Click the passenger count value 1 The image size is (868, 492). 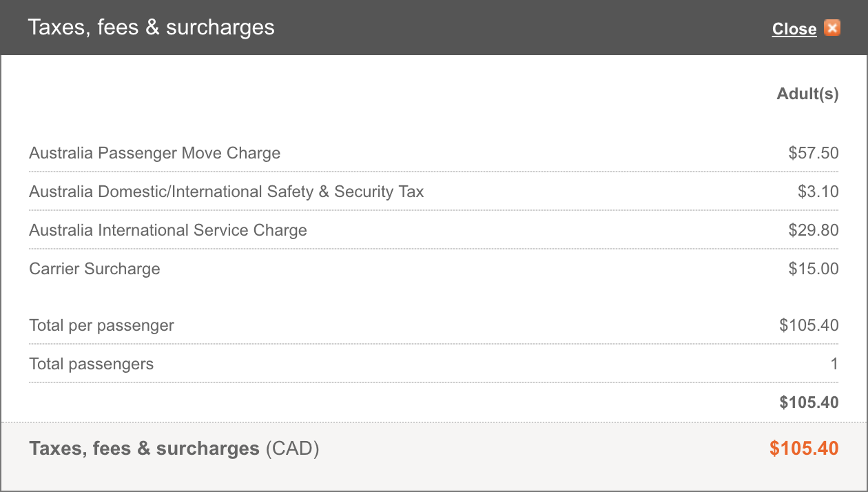click(x=834, y=364)
